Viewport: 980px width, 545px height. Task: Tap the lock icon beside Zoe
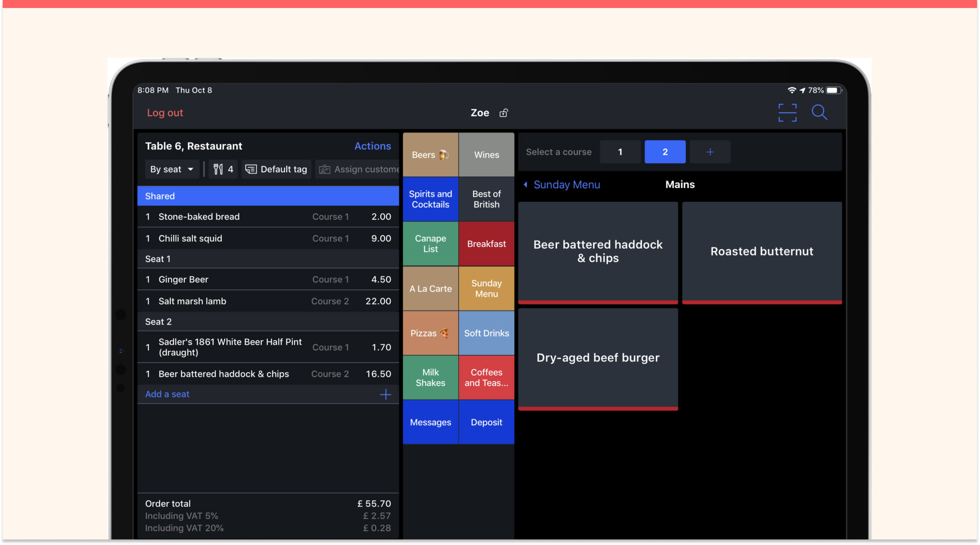click(503, 113)
